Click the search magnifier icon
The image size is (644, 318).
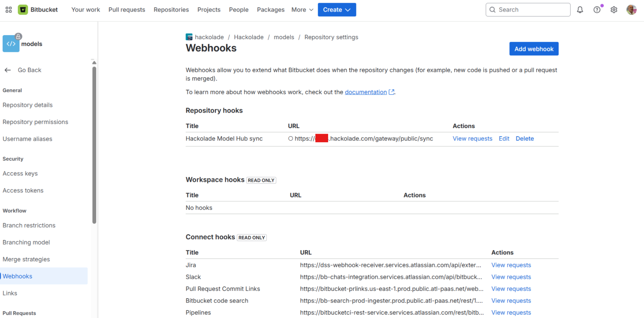point(492,10)
